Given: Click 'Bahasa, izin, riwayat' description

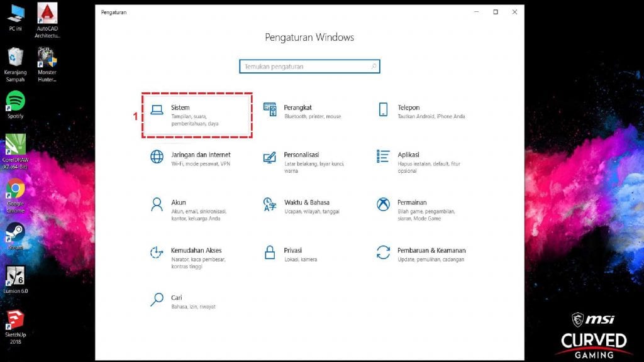Looking at the screenshot, I should [x=194, y=307].
